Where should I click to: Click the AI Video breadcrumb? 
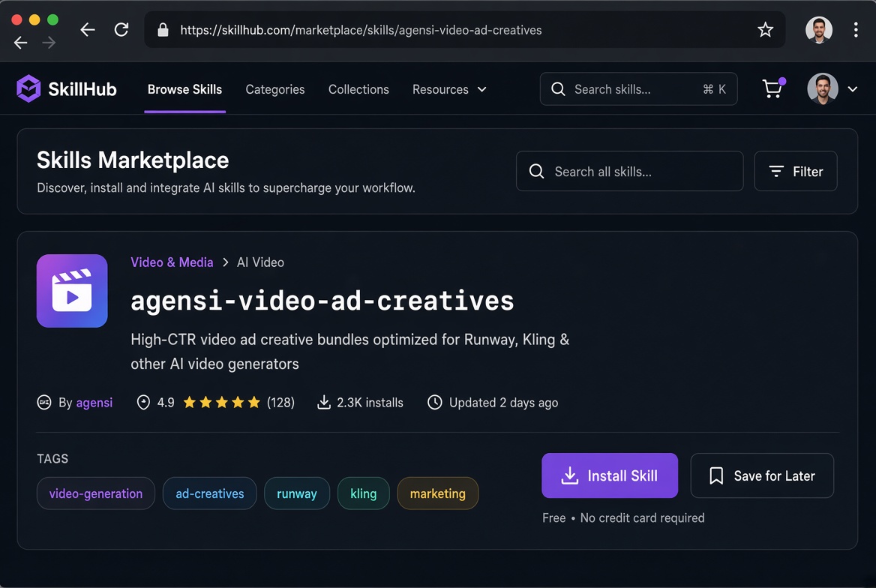point(260,262)
